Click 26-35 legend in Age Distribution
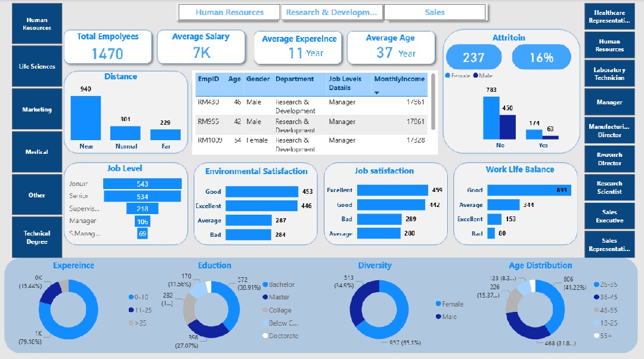Image resolution: width=644 pixels, height=359 pixels. click(x=605, y=284)
